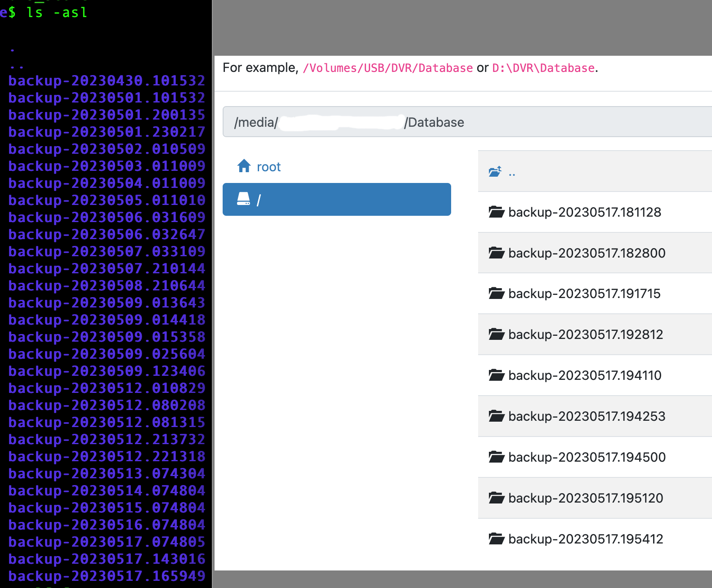Select the root location link
Image resolution: width=712 pixels, height=588 pixels.
click(269, 167)
